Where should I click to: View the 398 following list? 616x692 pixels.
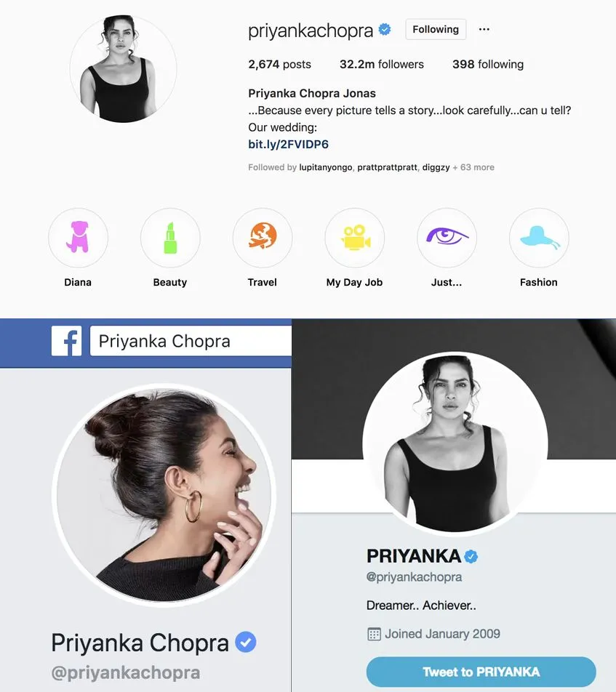tap(488, 65)
